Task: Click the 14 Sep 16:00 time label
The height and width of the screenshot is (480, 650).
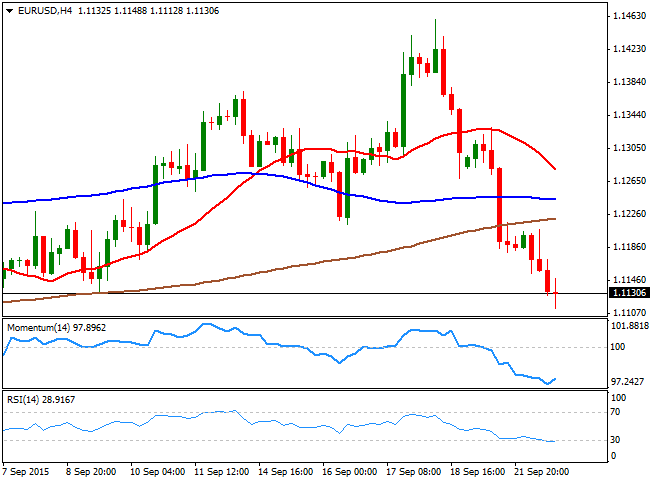Action: point(286,472)
